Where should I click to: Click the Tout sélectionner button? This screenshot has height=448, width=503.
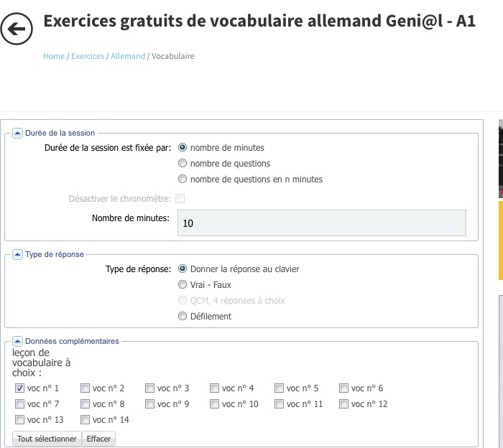tap(47, 439)
